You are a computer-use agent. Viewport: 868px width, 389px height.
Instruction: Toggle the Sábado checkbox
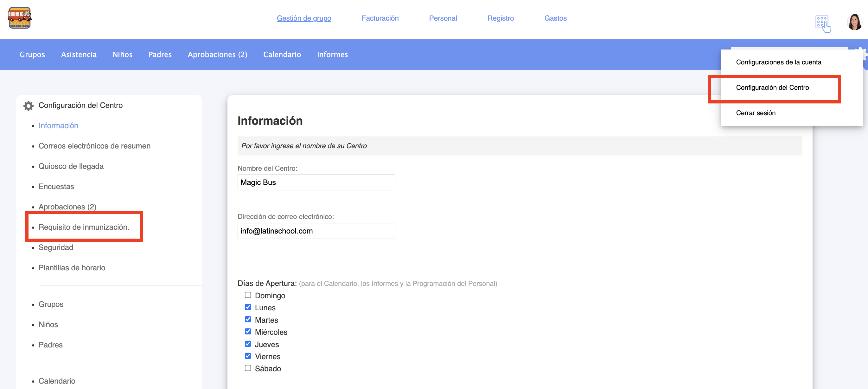(x=248, y=368)
